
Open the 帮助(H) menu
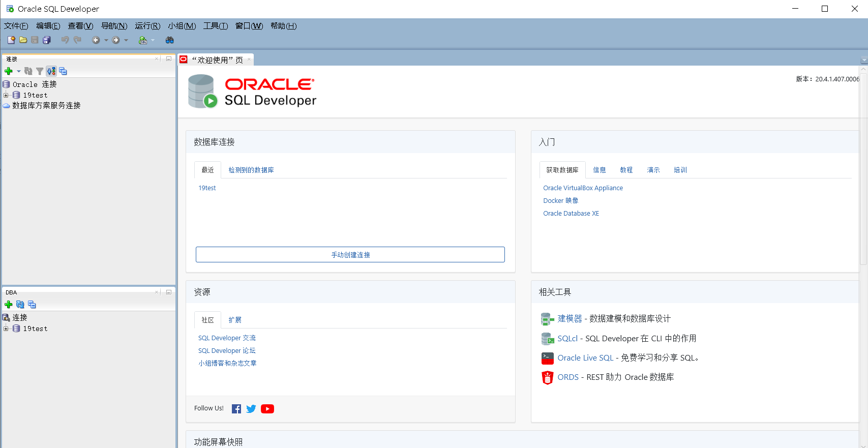284,26
